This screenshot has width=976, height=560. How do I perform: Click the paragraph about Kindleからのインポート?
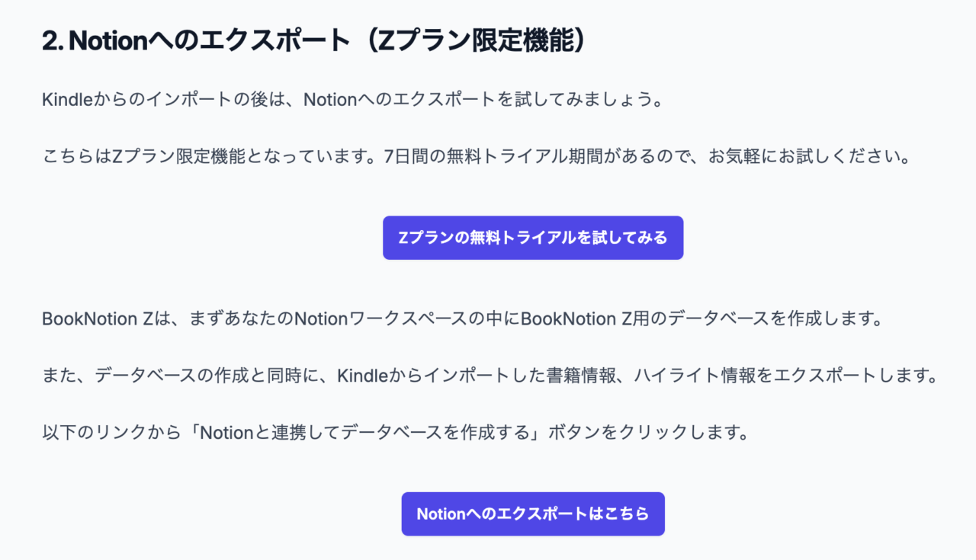pyautogui.click(x=351, y=98)
